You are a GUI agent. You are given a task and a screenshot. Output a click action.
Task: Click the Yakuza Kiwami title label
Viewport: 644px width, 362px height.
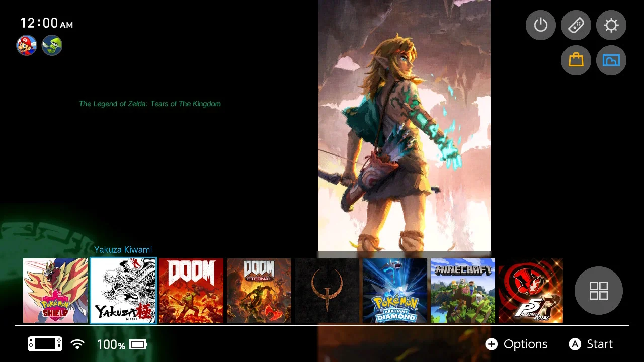(123, 250)
